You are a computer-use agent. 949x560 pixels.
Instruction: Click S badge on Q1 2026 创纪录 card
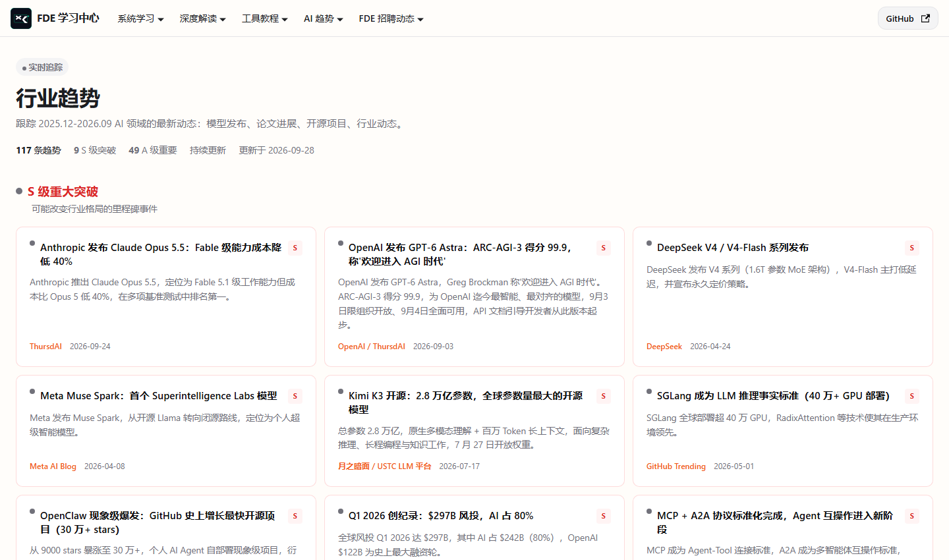(x=604, y=516)
